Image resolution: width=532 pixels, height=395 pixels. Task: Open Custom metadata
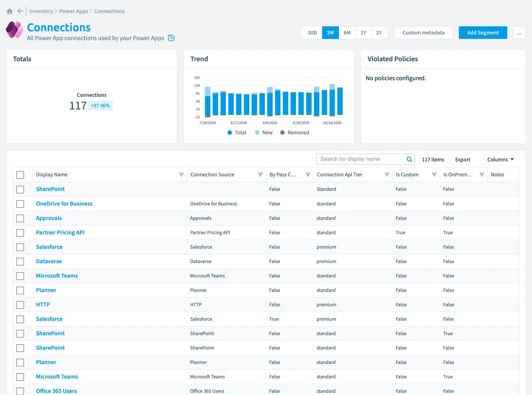coord(423,33)
